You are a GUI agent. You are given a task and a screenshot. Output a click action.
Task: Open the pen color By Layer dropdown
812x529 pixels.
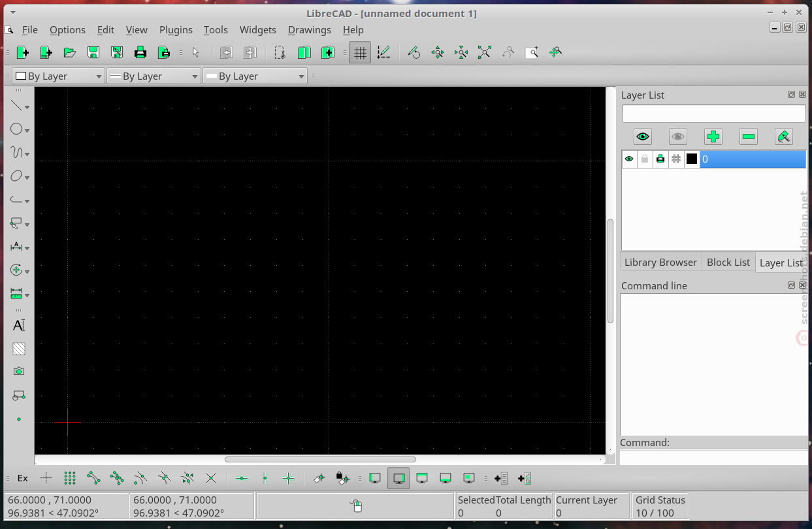point(58,76)
